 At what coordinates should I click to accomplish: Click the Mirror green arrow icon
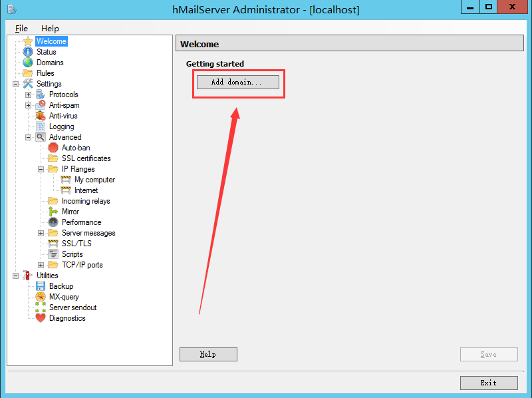[53, 212]
